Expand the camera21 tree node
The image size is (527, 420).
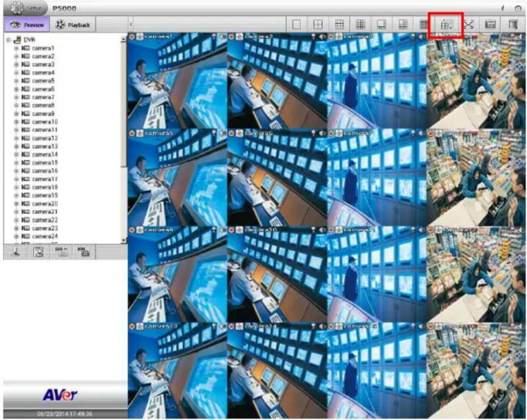(16, 212)
